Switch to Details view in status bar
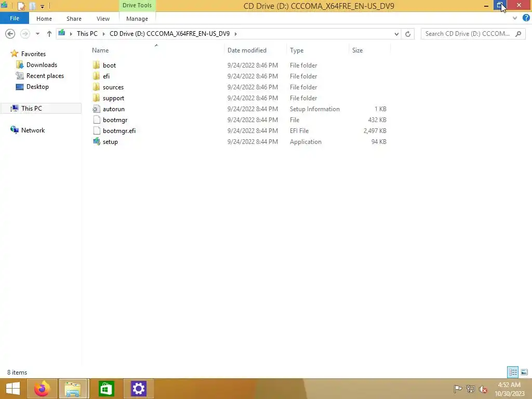This screenshot has width=532, height=399. tap(513, 372)
